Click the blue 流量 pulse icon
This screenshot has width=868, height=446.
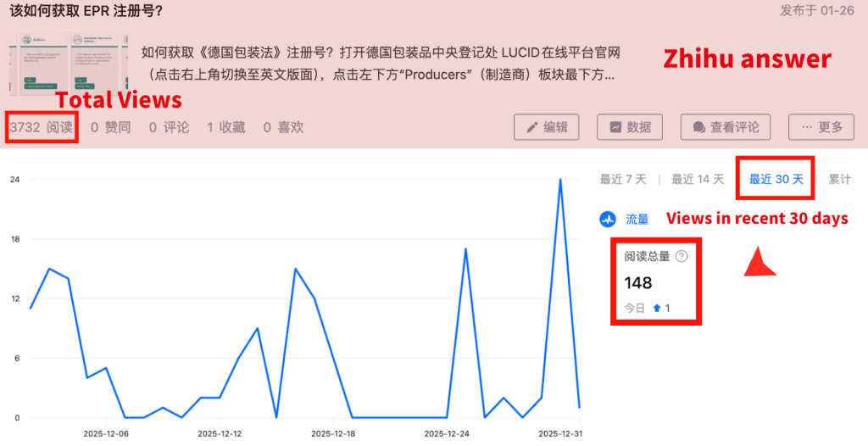608,219
